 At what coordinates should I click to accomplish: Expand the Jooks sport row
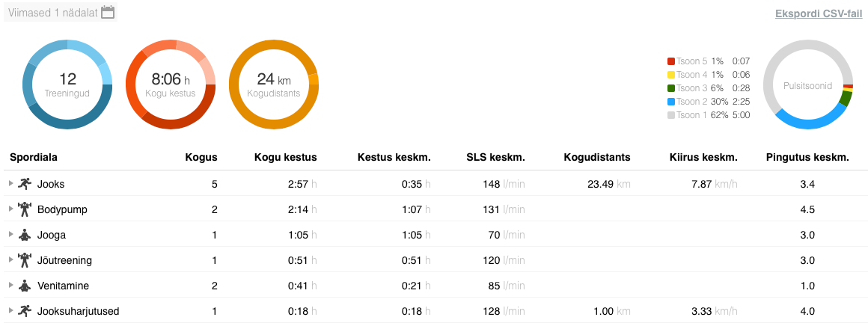point(10,184)
